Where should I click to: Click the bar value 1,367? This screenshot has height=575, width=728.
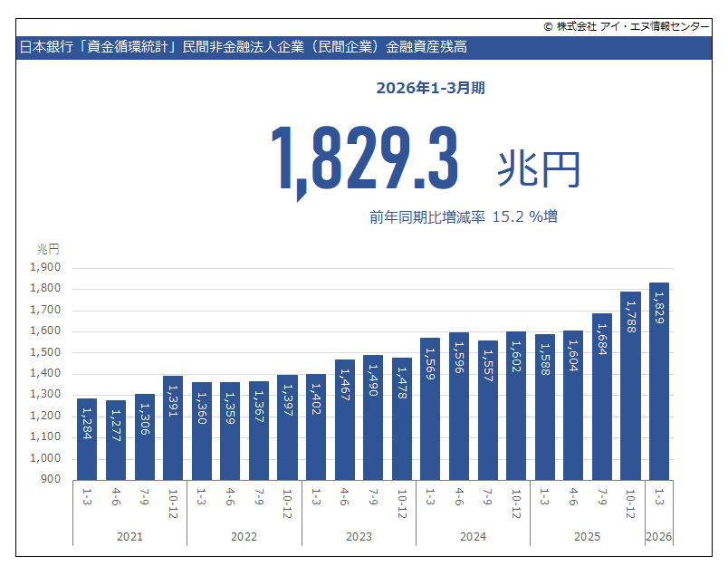(259, 407)
